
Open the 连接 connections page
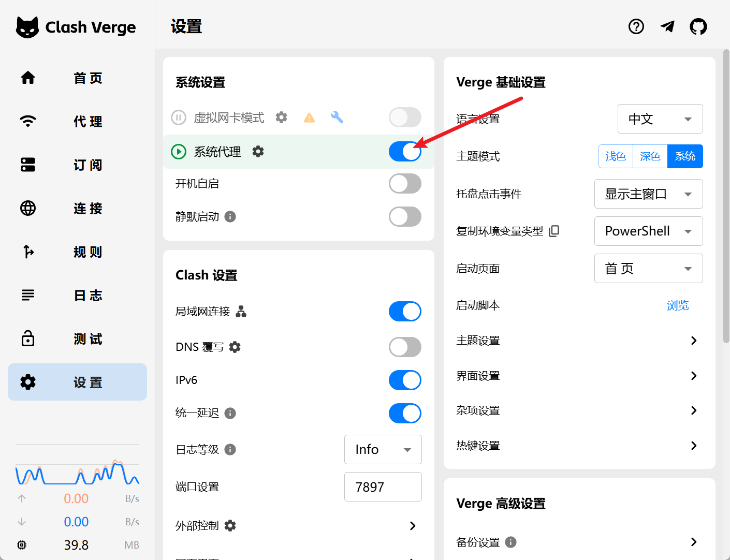click(x=77, y=208)
